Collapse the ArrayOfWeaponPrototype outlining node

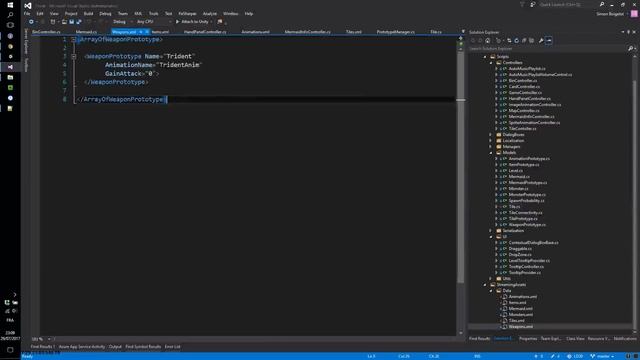click(74, 40)
